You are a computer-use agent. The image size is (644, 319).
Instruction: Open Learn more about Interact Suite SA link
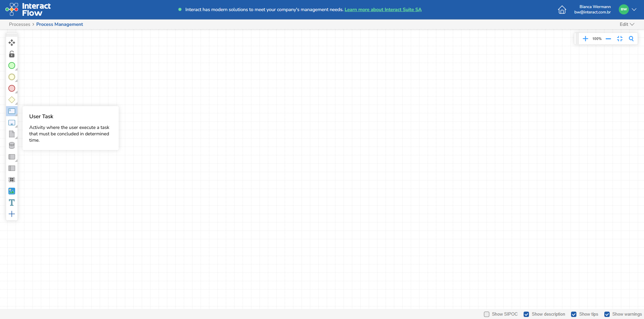click(383, 9)
